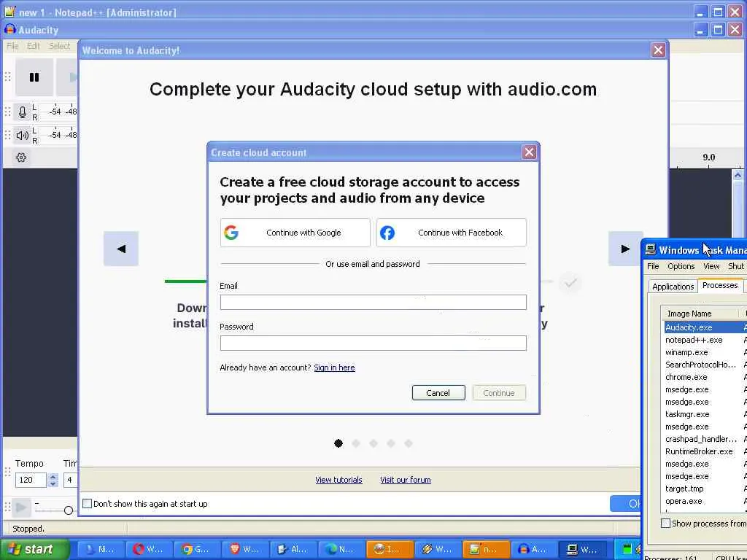Open Audacity File menu

coord(12,46)
